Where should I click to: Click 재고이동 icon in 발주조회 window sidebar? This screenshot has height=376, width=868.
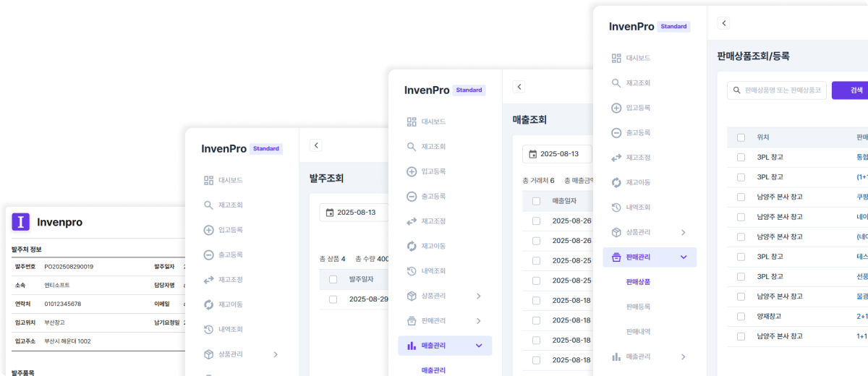click(x=209, y=304)
